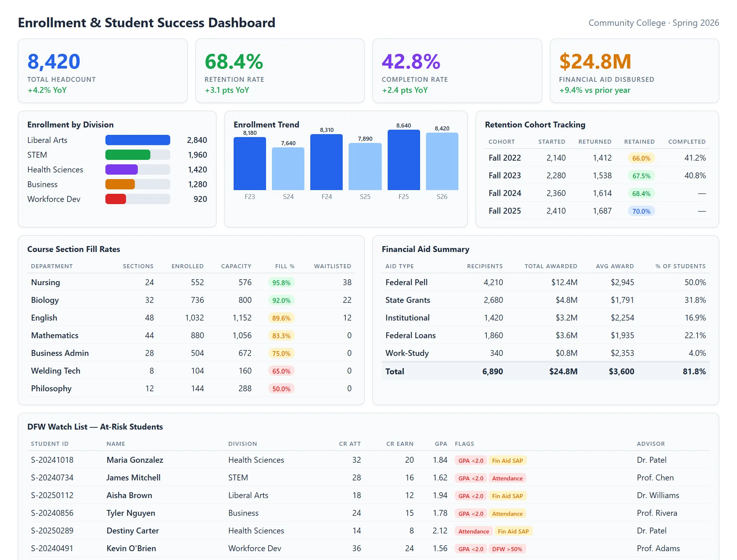The image size is (737, 560).
Task: Click the DFW >50% flag for Kevin O'Brien
Action: (507, 549)
